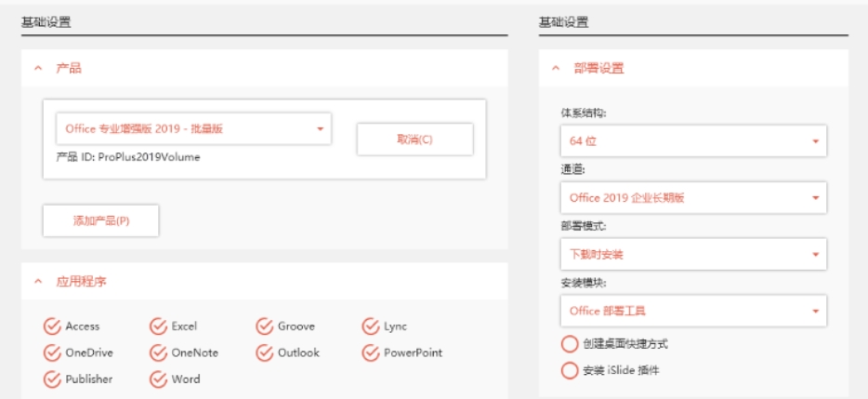Open the 安装模块 Office 部署工具 dropdown

click(x=692, y=310)
